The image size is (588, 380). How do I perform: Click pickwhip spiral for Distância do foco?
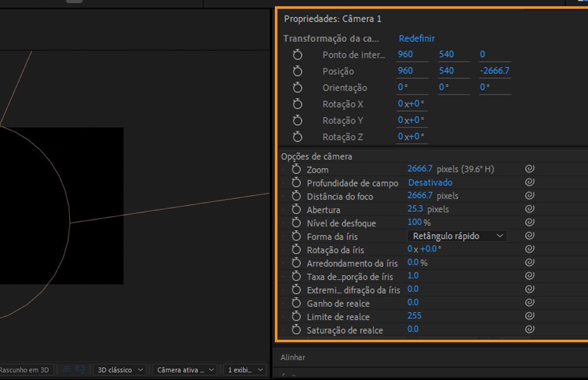pos(529,196)
